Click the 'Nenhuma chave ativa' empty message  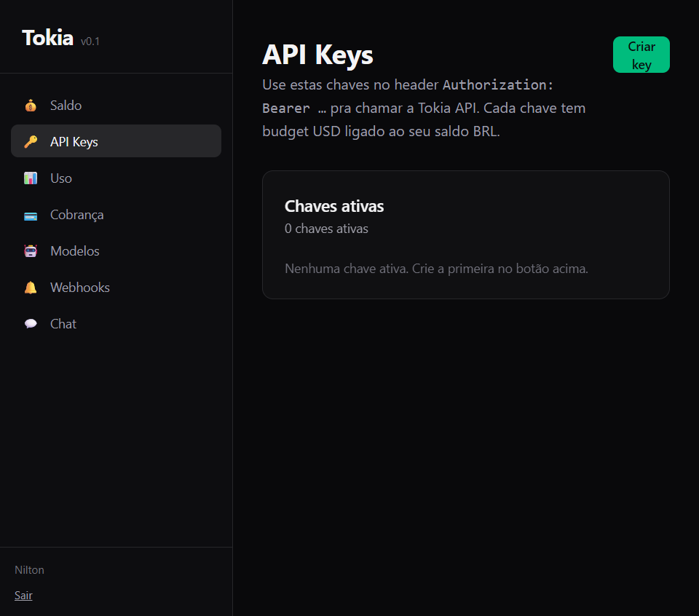coord(436,269)
